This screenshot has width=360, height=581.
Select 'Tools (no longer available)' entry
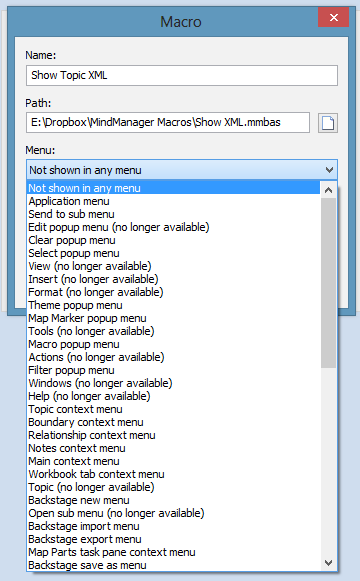tap(173, 331)
